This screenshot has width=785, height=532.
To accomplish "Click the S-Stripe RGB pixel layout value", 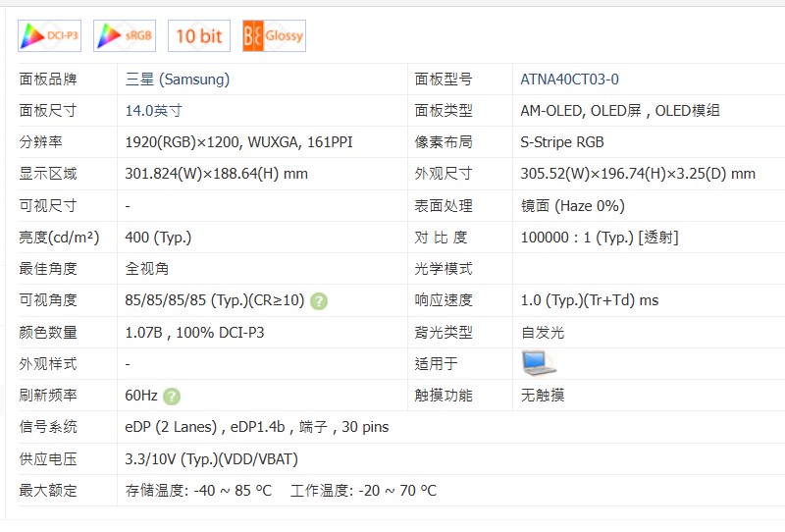I will click(562, 142).
